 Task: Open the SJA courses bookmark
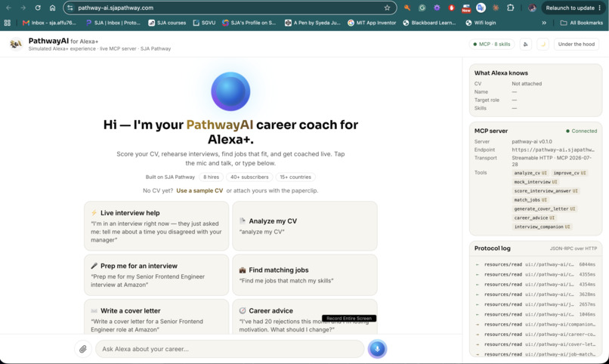click(167, 23)
